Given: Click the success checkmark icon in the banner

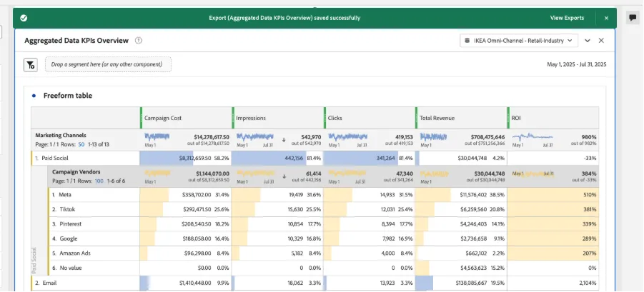Looking at the screenshot, I should point(24,18).
